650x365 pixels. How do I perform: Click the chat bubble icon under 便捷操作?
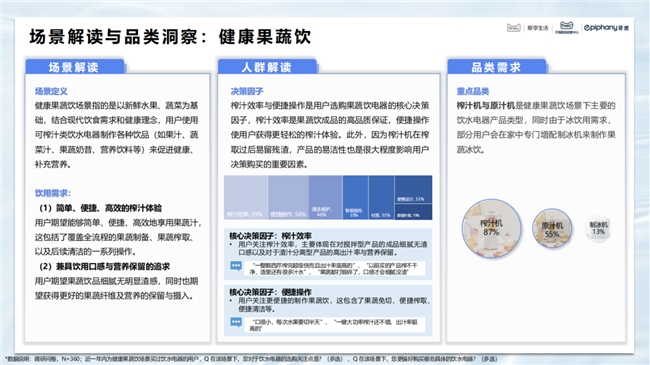point(236,322)
